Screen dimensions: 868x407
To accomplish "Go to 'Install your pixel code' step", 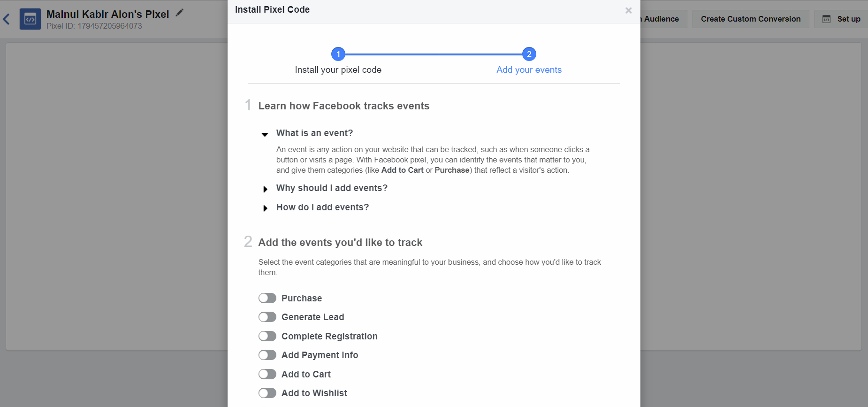I will click(338, 69).
